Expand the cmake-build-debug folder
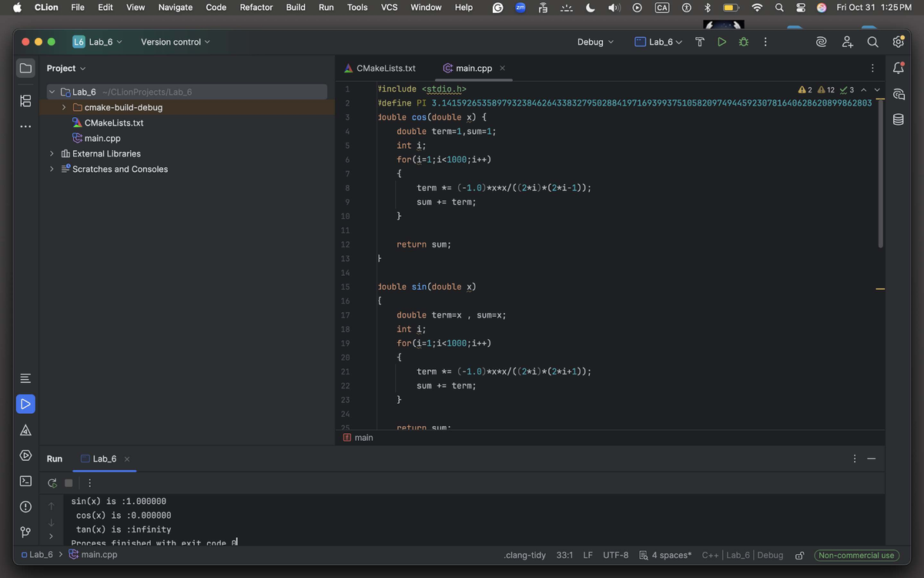The height and width of the screenshot is (578, 924). click(x=63, y=107)
